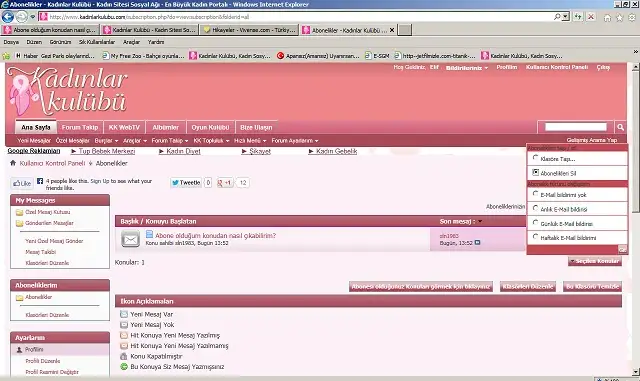Expand the Hızlı Menü dropdown
Screen dimensions: 640x381
(x=250, y=140)
